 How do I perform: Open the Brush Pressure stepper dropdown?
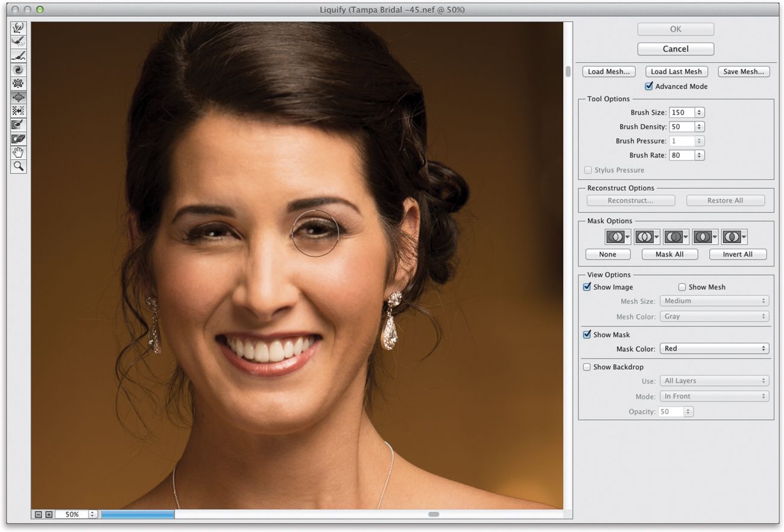pos(700,141)
